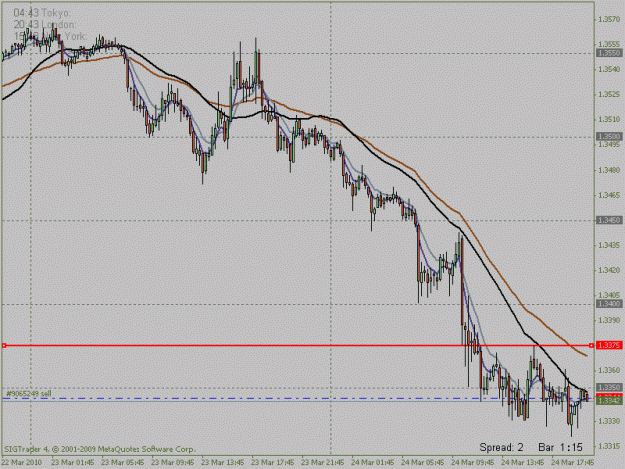The width and height of the screenshot is (625, 469).
Task: Click the "24 Mar 09:45" time label
Action: click(x=473, y=462)
